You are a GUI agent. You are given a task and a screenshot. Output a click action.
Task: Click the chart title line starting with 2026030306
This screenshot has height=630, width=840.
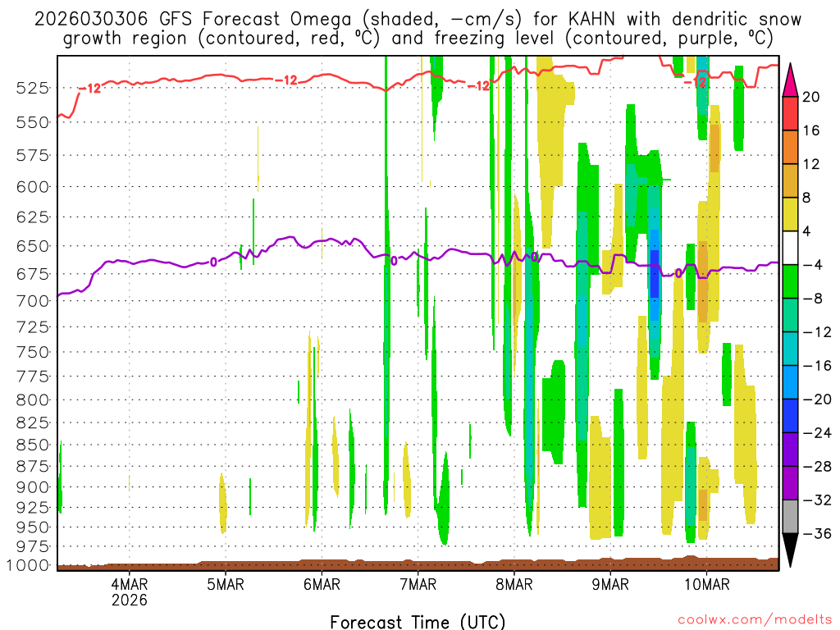(x=418, y=20)
